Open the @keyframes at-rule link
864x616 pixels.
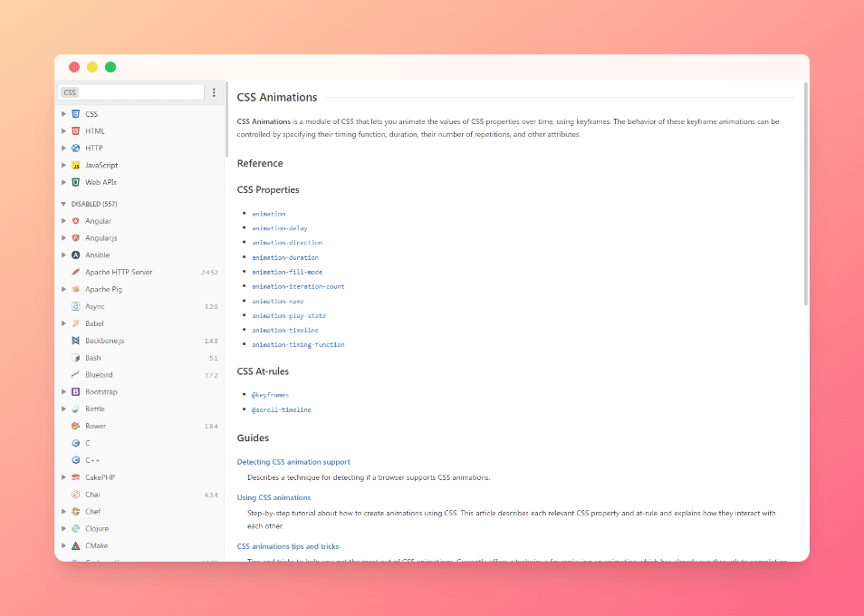(x=270, y=395)
